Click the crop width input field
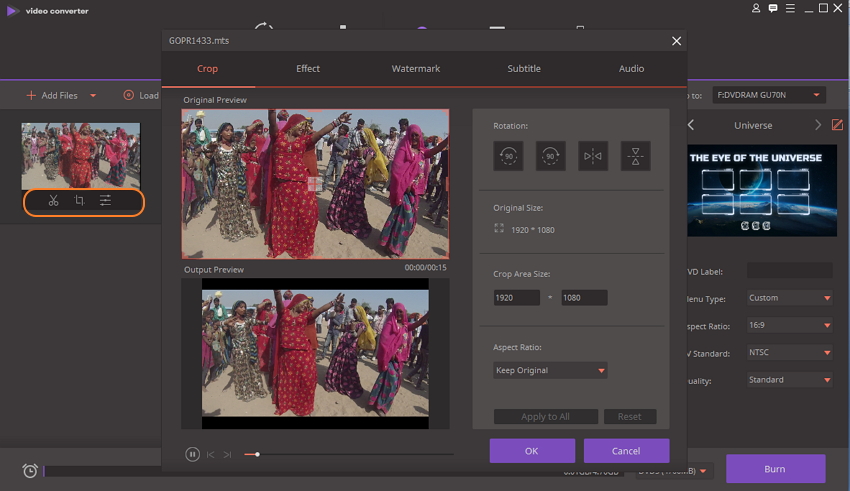The width and height of the screenshot is (850, 491). click(516, 298)
